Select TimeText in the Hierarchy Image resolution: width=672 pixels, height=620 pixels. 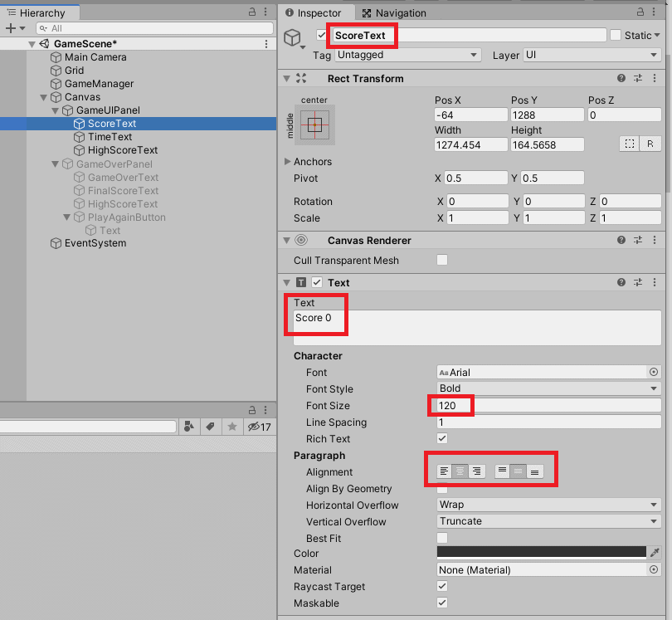[x=110, y=137]
